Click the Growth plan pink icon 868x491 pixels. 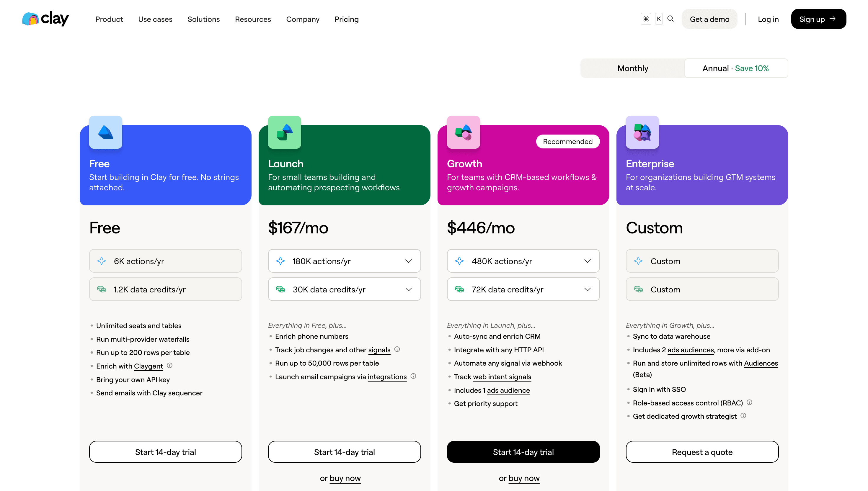pyautogui.click(x=463, y=132)
